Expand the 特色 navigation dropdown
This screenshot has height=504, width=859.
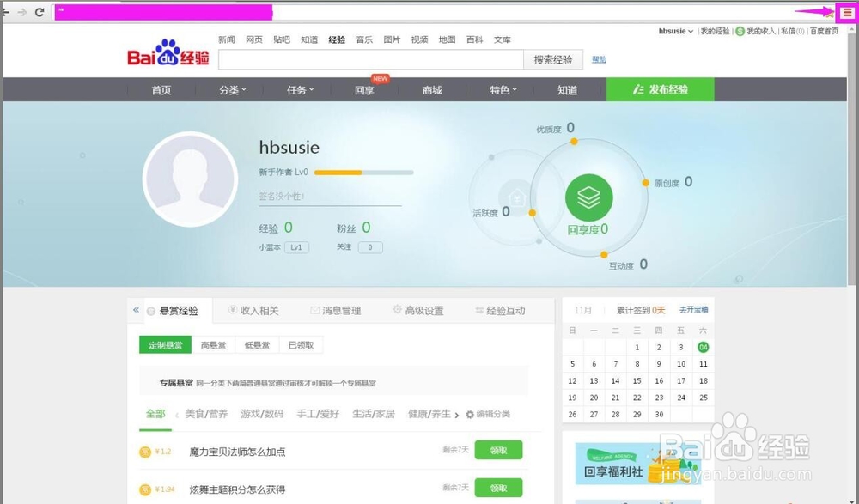[503, 90]
